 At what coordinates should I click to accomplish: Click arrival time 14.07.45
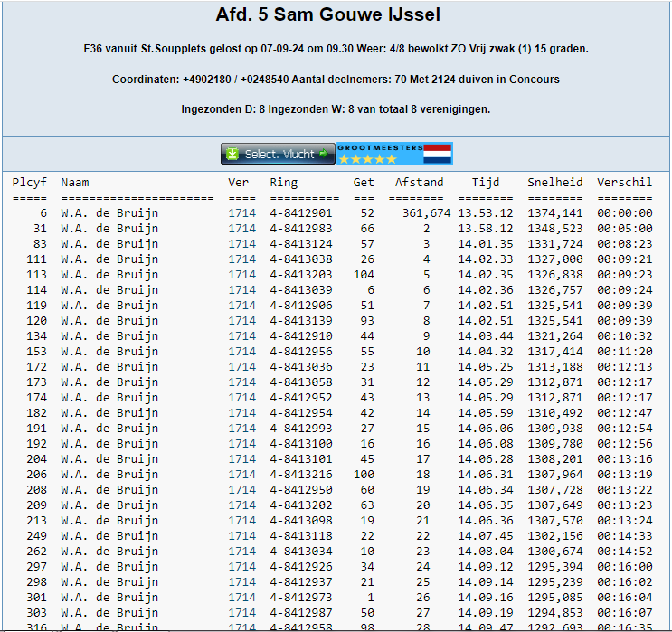(x=485, y=536)
